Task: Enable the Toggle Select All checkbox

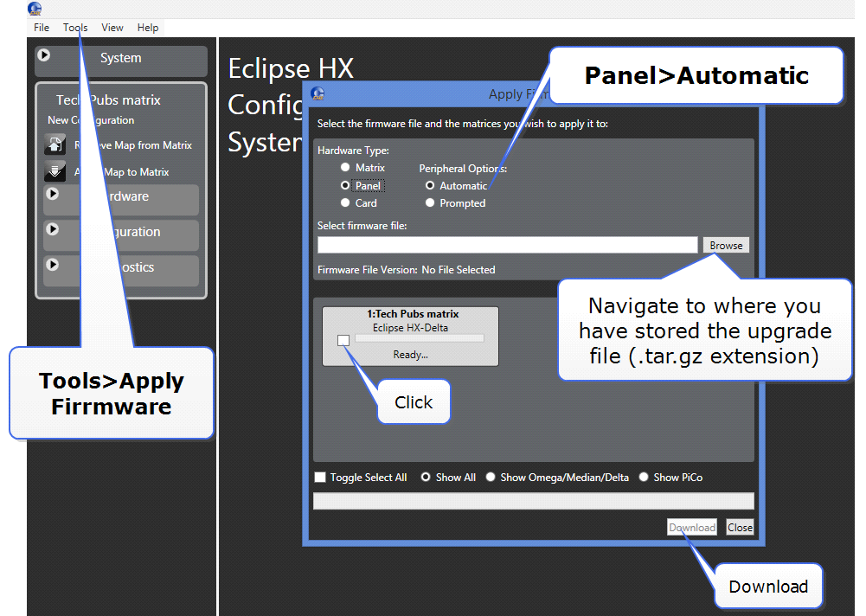Action: click(x=320, y=478)
